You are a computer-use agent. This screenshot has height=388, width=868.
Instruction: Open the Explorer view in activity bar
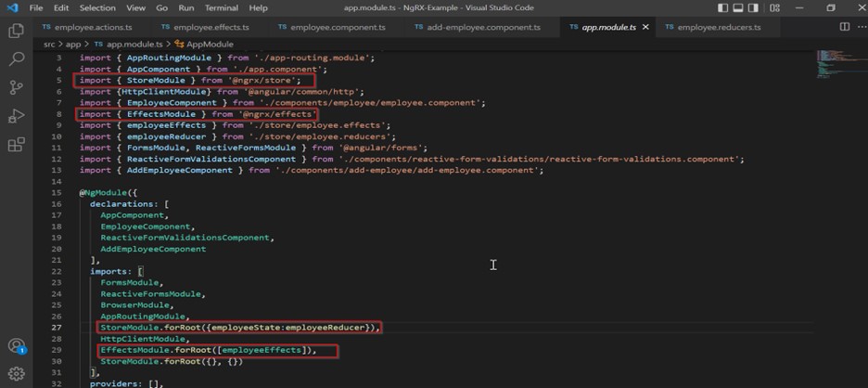click(16, 31)
